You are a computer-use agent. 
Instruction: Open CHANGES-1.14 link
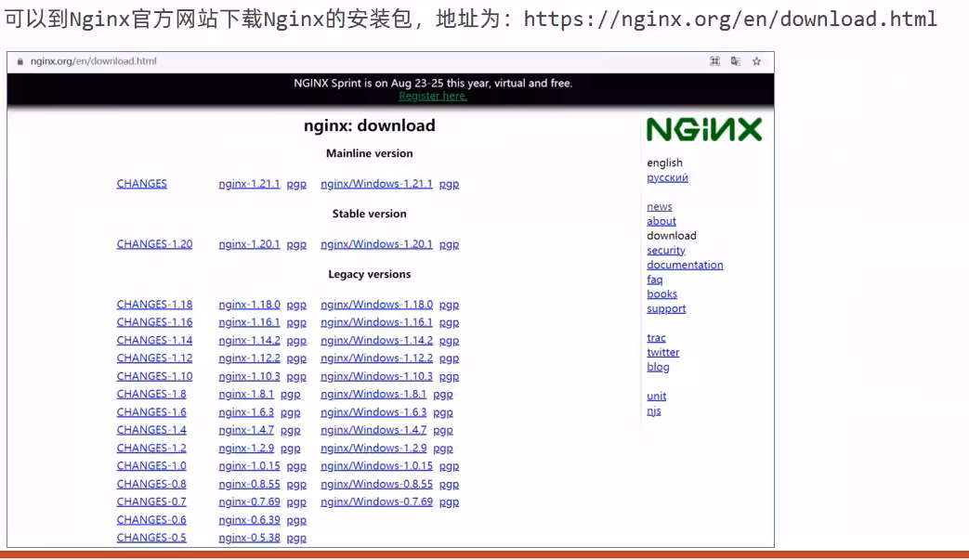coord(154,340)
